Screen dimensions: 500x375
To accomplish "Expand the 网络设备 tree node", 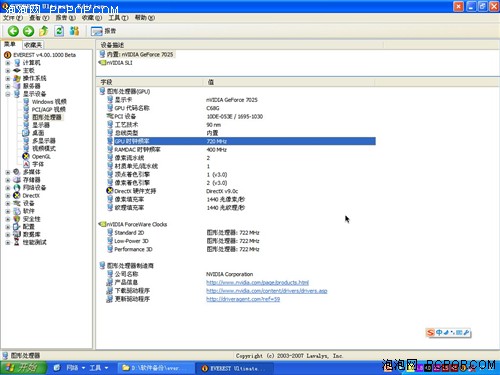I will [x=8, y=188].
